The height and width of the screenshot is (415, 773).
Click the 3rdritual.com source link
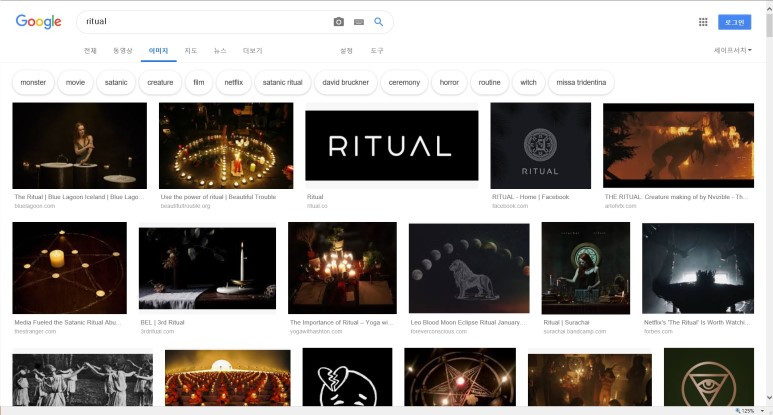(x=157, y=331)
